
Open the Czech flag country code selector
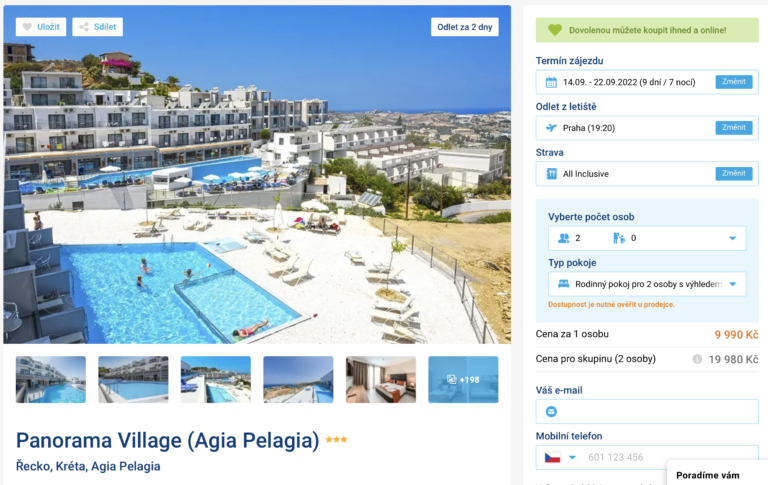[x=560, y=458]
